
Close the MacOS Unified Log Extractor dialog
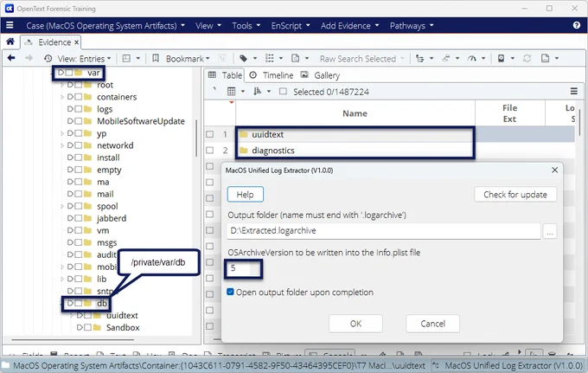click(554, 170)
